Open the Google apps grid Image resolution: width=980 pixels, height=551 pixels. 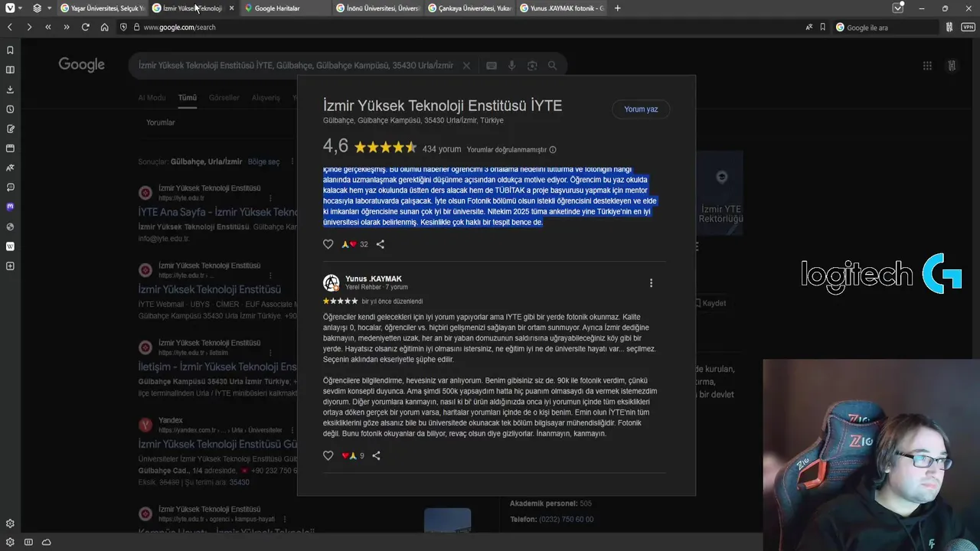point(927,66)
